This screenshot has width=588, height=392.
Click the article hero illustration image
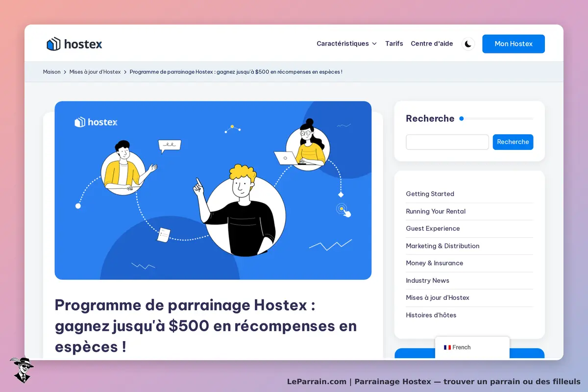pos(213,191)
